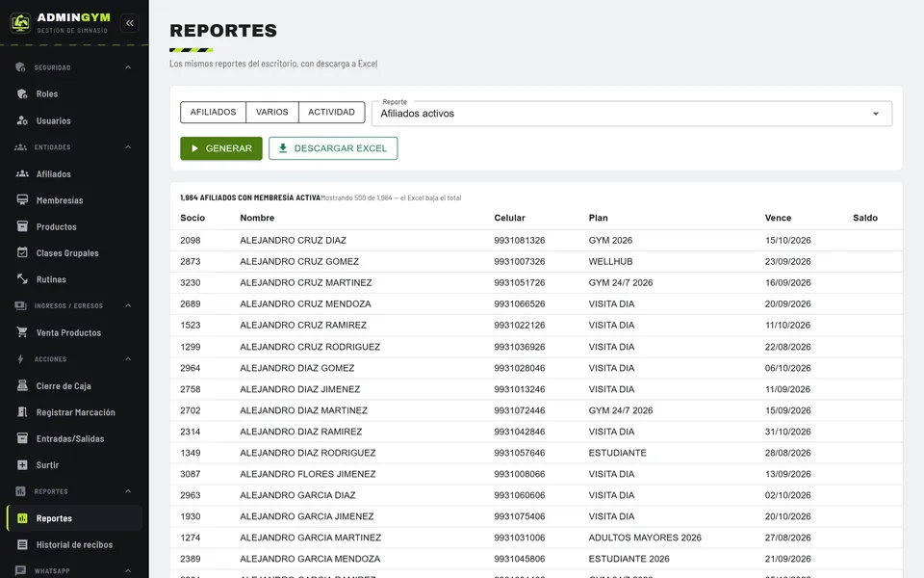Click the AdminGym logo icon

click(x=20, y=23)
